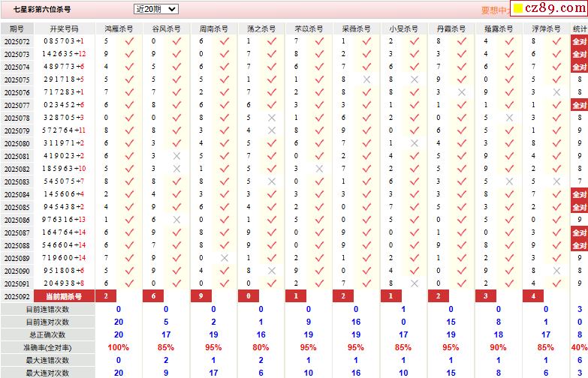Click the red current-period box 3 under 薤露杀号
This screenshot has height=378, width=588.
(486, 296)
